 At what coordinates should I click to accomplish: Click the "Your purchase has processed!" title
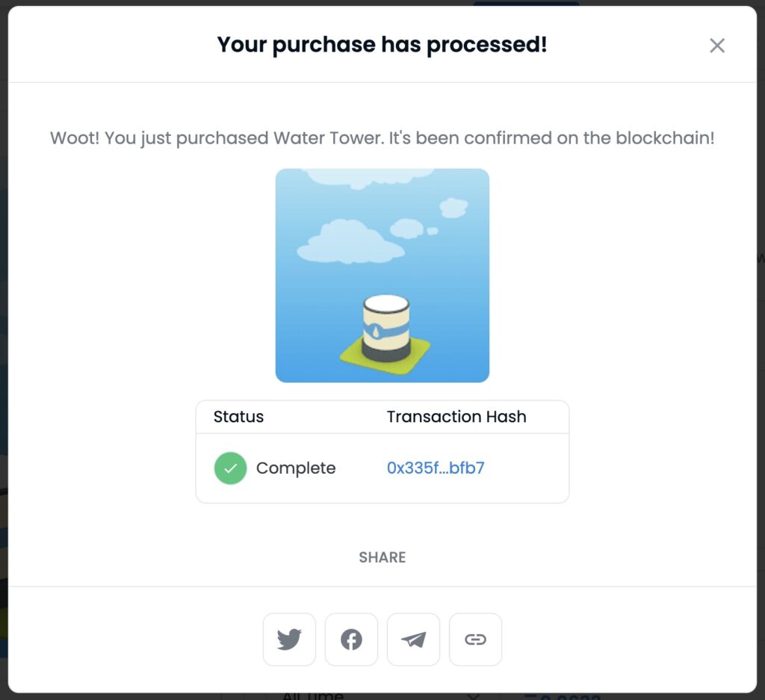point(382,45)
